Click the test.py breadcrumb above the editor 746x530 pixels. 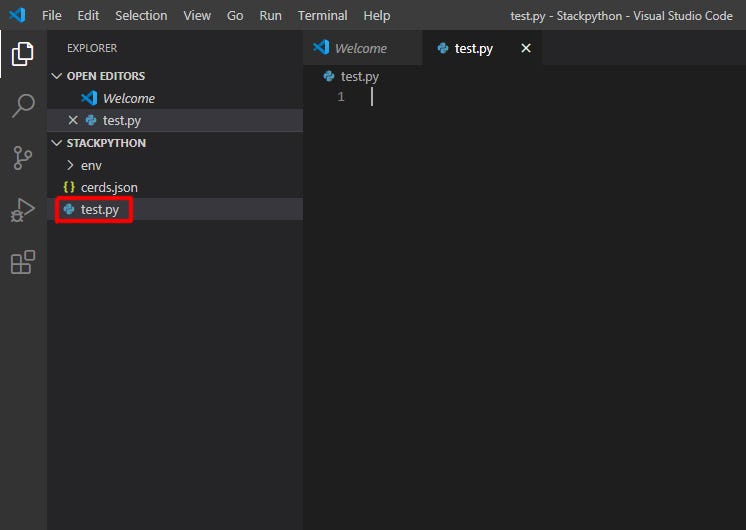[x=359, y=76]
